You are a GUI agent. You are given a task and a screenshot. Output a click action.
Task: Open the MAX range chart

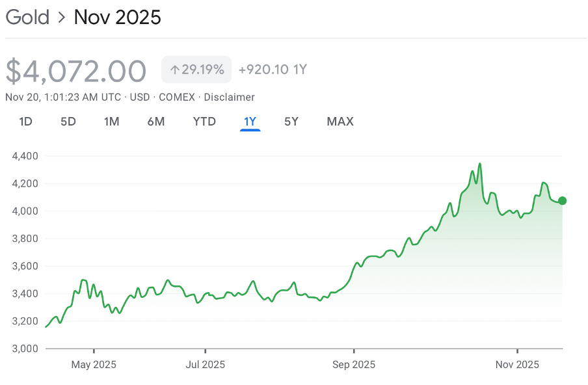click(340, 122)
